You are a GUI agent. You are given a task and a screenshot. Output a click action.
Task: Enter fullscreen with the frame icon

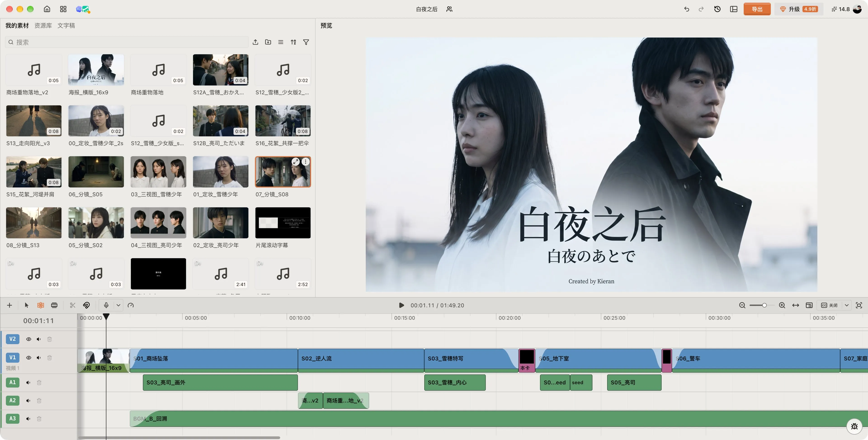[x=859, y=305]
